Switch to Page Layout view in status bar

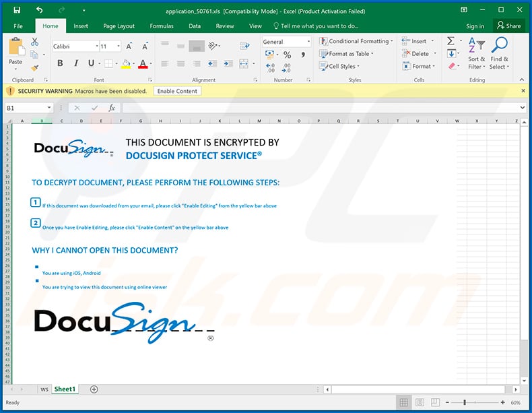tap(420, 402)
